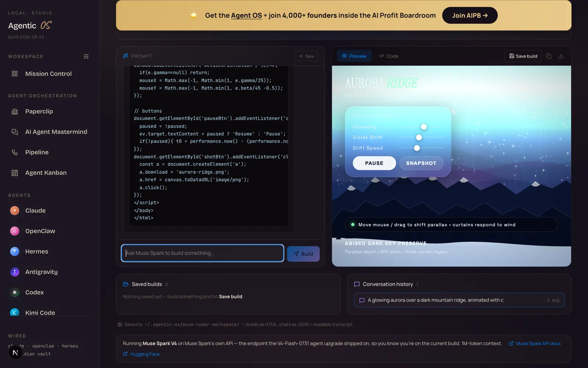588x368 pixels.
Task: Click the magic wand PROMPT icon
Action: [x=126, y=56]
